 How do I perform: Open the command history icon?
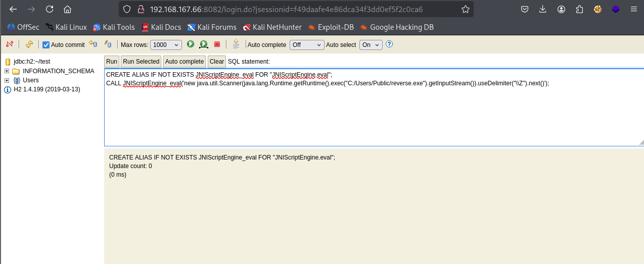(x=236, y=44)
